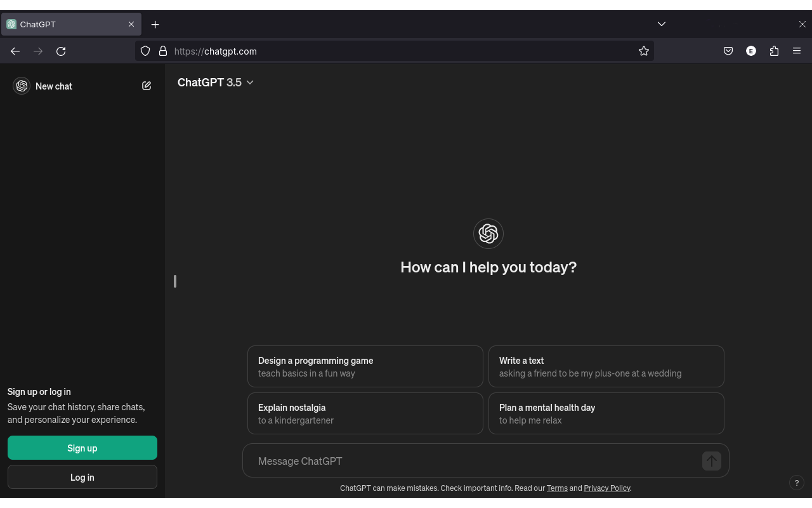
Task: View site tracking protection shield icon
Action: pyautogui.click(x=145, y=51)
